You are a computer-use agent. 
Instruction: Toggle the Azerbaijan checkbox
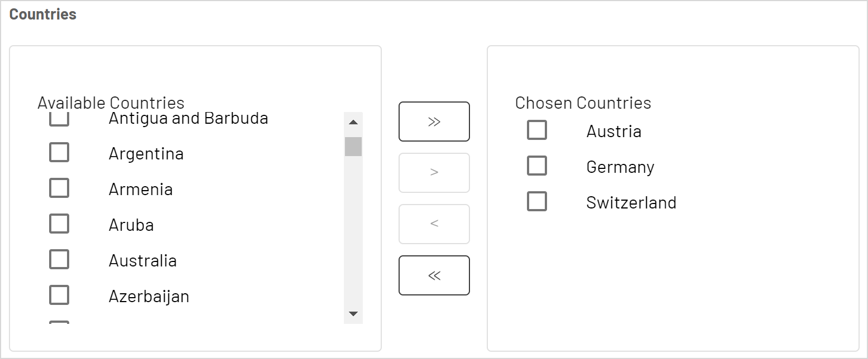coord(59,295)
